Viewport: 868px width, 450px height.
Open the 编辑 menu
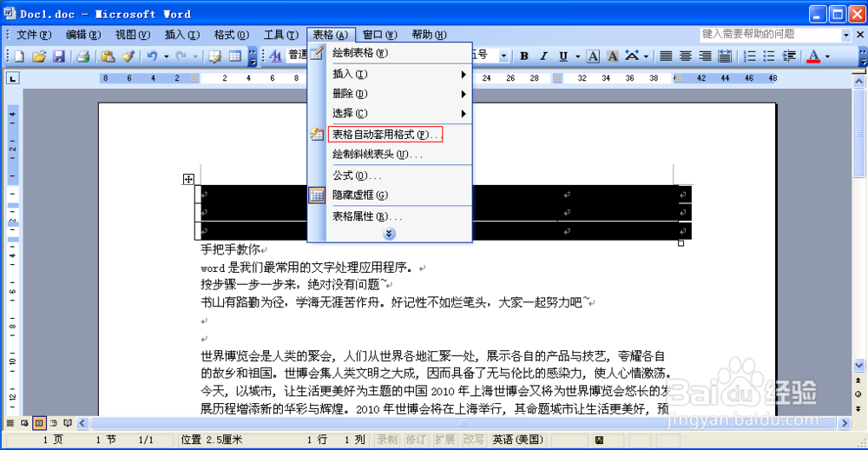(x=83, y=35)
